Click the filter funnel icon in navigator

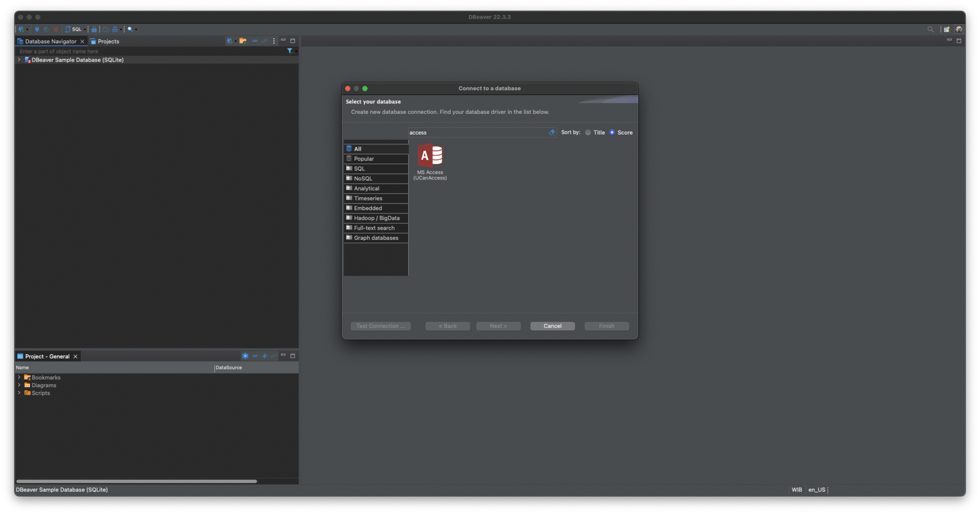[290, 51]
